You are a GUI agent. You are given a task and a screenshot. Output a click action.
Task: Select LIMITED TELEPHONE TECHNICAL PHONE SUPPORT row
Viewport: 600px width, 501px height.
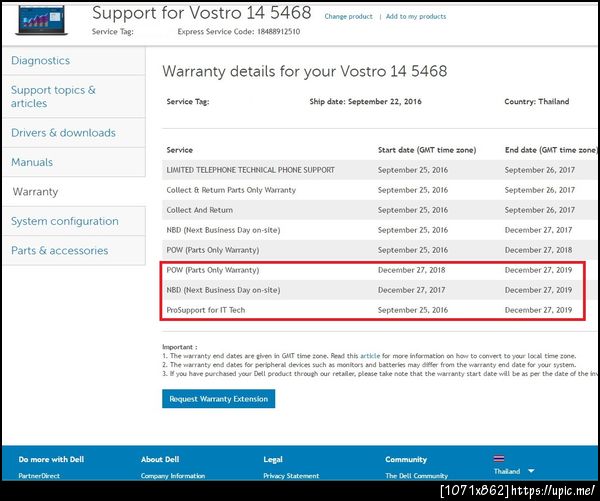(379, 170)
